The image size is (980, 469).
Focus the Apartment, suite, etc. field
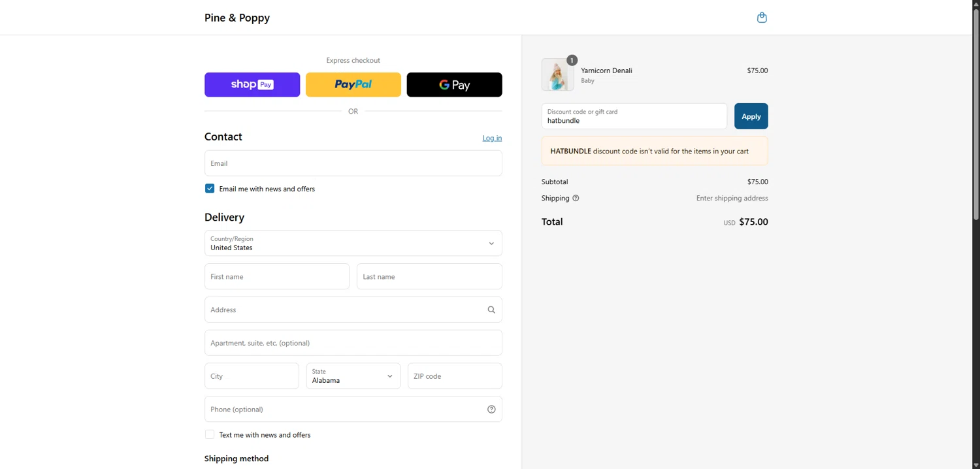(353, 343)
